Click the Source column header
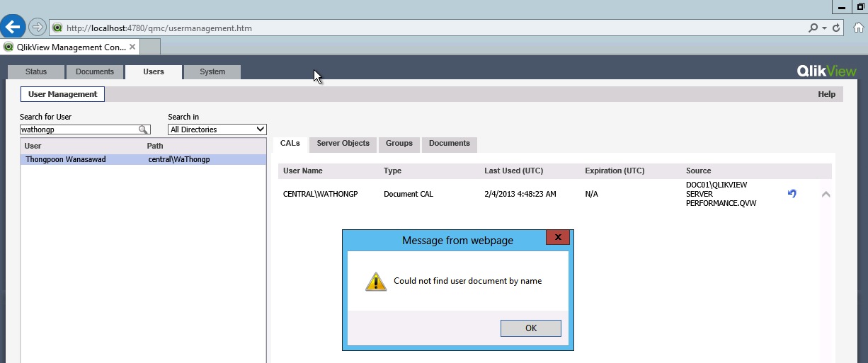This screenshot has height=363, width=868. [699, 171]
